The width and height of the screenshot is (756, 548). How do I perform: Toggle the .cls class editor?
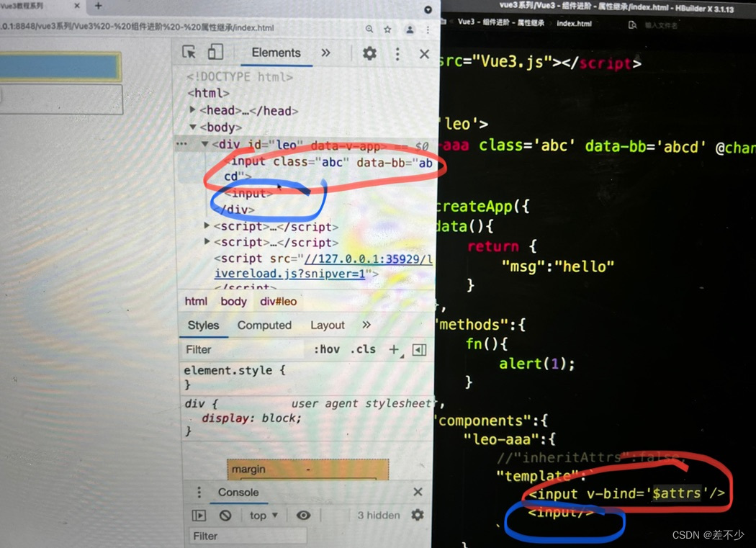pyautogui.click(x=363, y=349)
